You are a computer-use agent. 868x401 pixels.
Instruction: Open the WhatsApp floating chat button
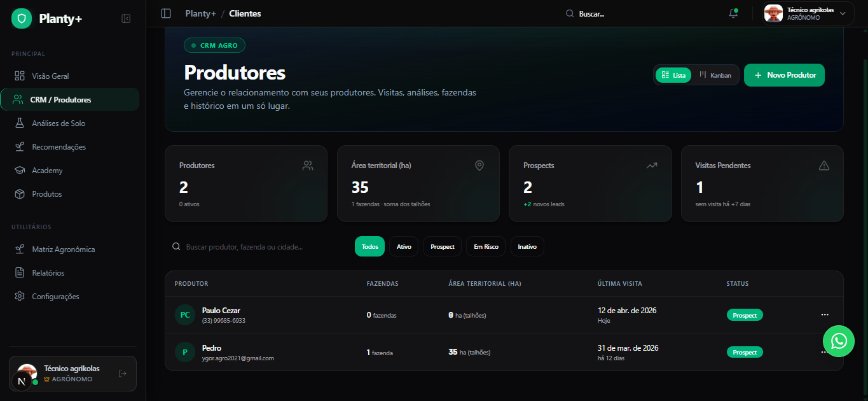point(839,341)
